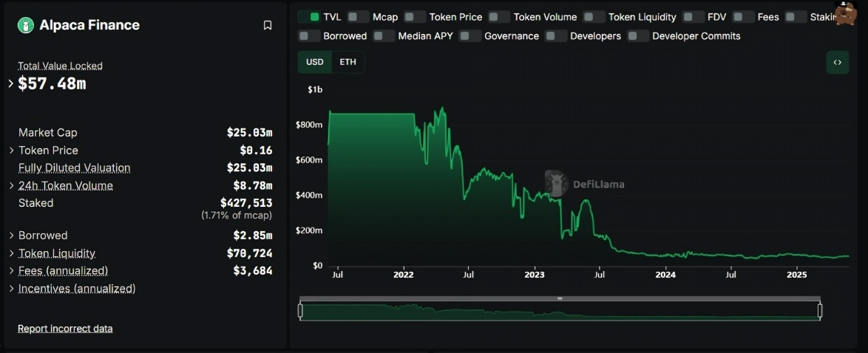Click the 2024 x-axis label
868x353 pixels.
tap(665, 274)
